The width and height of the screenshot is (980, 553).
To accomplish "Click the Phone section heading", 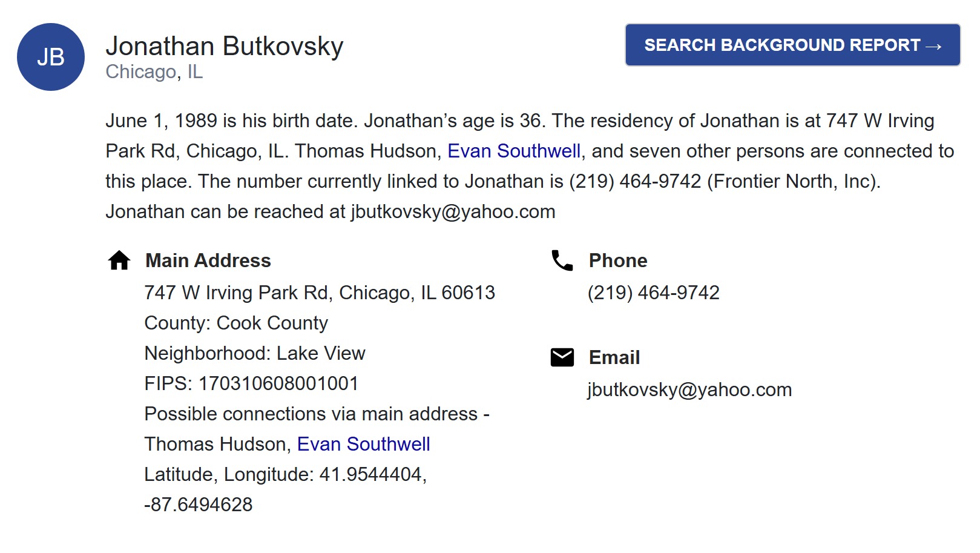I will point(618,260).
